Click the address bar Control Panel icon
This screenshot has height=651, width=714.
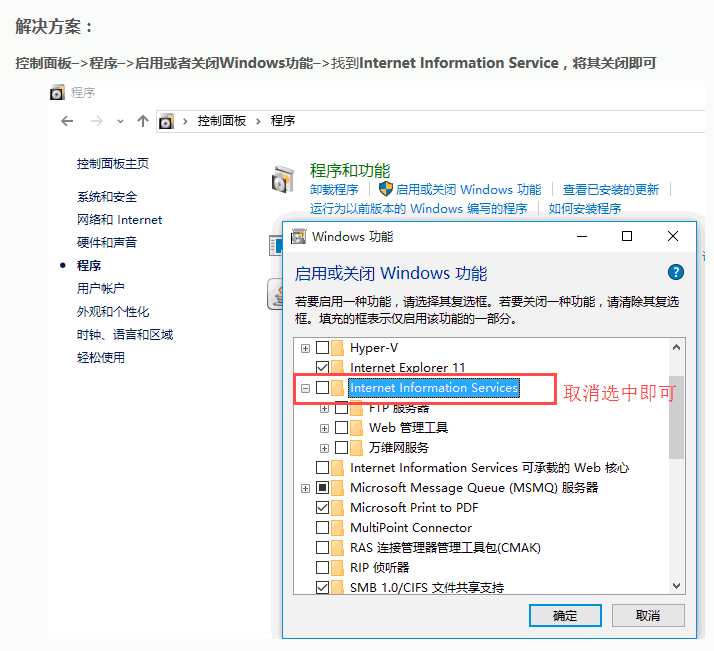click(x=166, y=122)
